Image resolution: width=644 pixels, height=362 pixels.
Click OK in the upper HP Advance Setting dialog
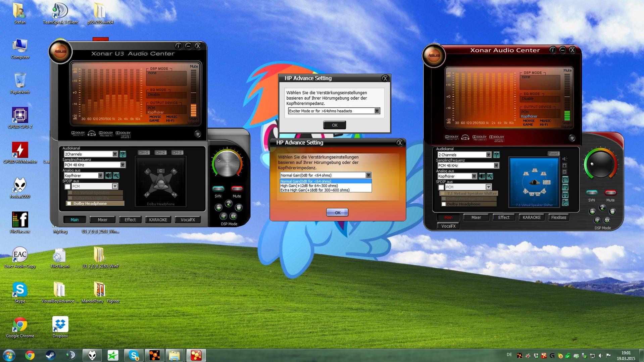(335, 125)
